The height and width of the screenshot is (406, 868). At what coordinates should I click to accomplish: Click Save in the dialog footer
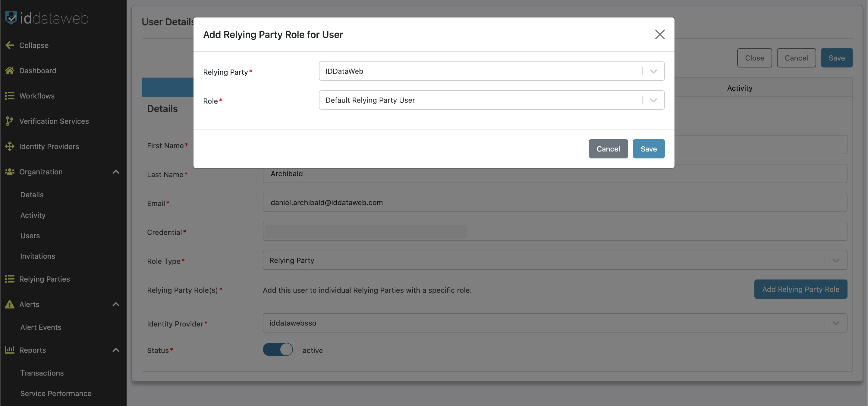(648, 149)
